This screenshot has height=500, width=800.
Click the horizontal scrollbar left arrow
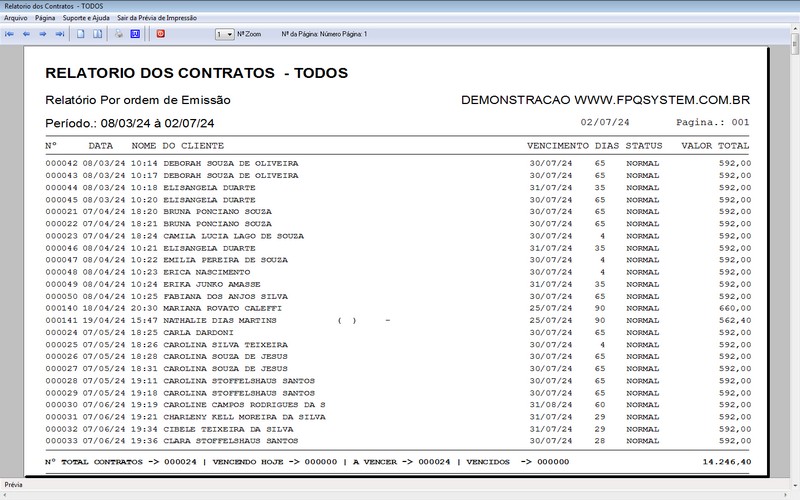pyautogui.click(x=4, y=496)
